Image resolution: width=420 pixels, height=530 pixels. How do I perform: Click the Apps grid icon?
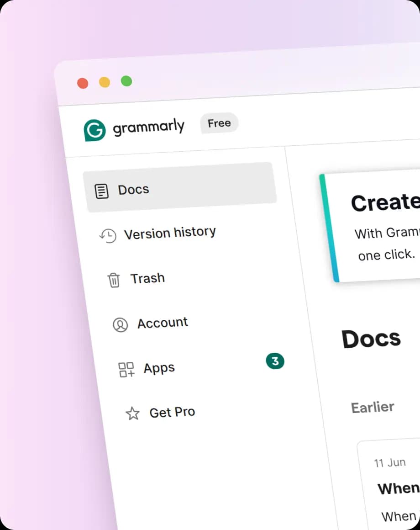126,369
